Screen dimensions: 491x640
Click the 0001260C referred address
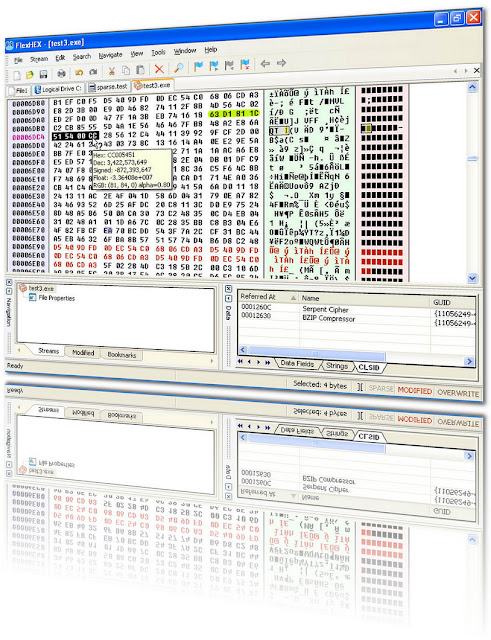pyautogui.click(x=256, y=307)
